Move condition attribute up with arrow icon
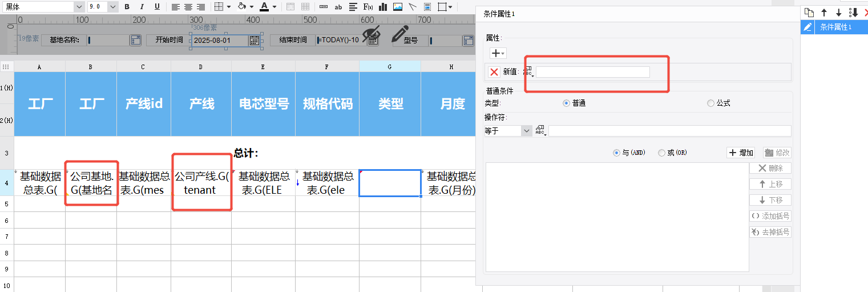The image size is (868, 292). pyautogui.click(x=823, y=13)
